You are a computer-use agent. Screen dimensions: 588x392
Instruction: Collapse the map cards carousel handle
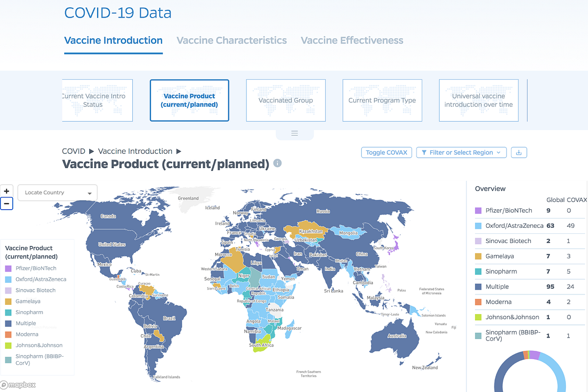click(294, 133)
